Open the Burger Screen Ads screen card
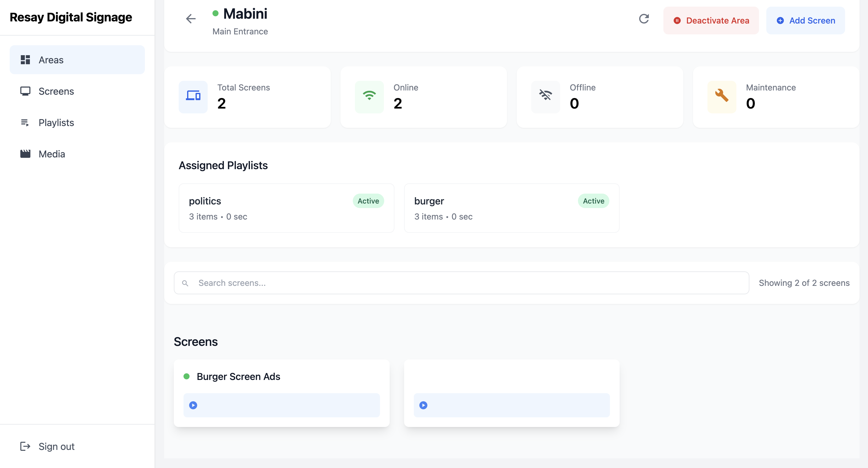 (282, 393)
